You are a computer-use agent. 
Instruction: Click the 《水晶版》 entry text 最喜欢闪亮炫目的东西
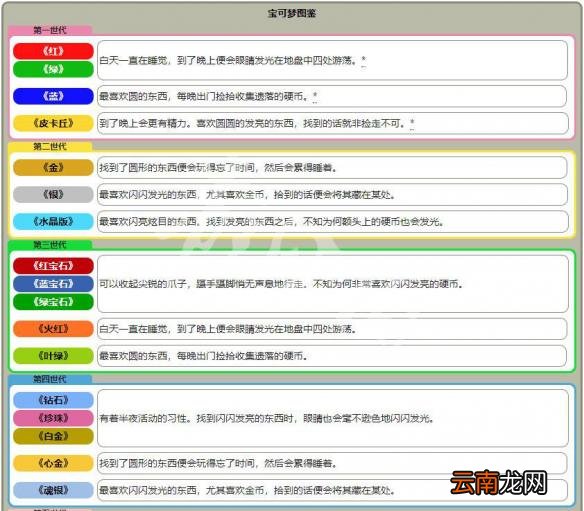point(148,222)
